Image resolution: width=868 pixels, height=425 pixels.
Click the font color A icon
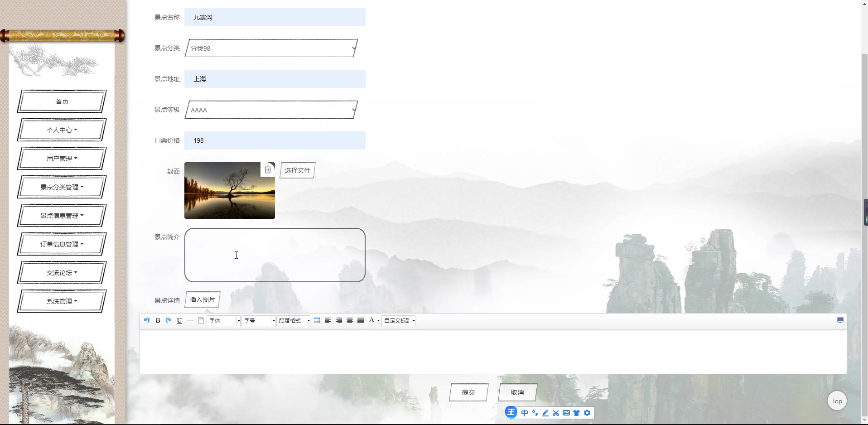(x=371, y=320)
